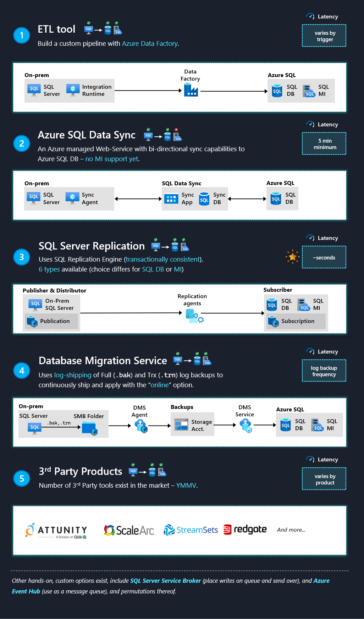Open the SQL Server Service Broker link
364x619 pixels.
coord(166,581)
